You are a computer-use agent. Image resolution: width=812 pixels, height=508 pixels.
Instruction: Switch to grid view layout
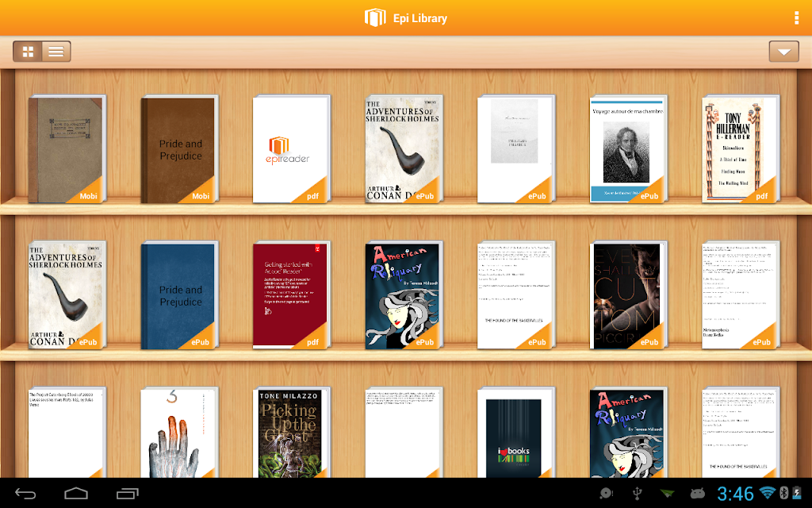(28, 52)
